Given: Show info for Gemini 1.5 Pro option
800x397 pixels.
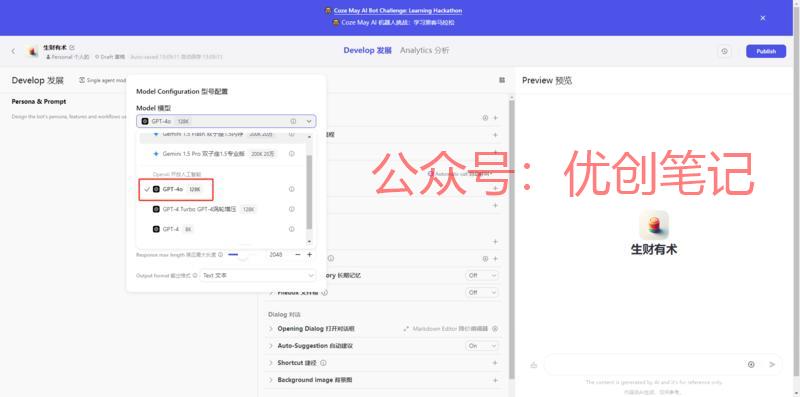Looking at the screenshot, I should [292, 154].
